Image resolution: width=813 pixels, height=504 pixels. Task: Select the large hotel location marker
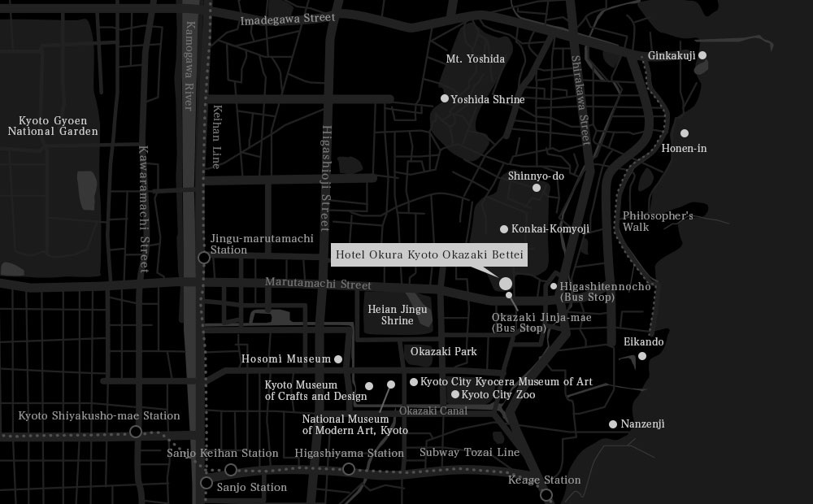point(505,284)
